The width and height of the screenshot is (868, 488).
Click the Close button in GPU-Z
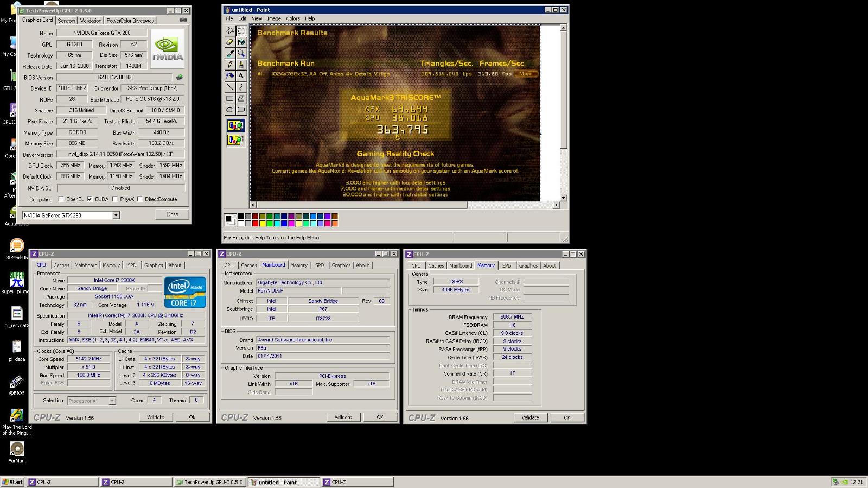172,214
